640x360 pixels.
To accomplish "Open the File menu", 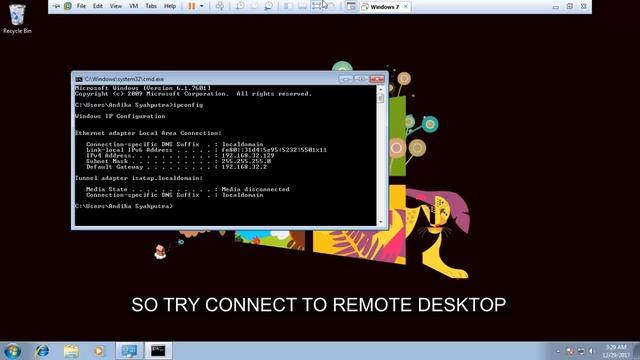I will (x=81, y=6).
